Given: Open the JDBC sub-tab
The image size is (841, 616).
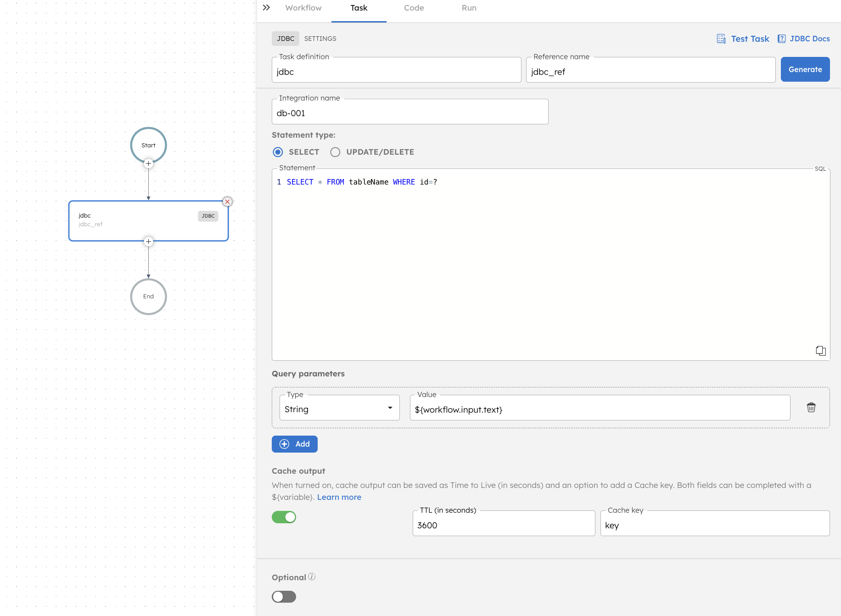Looking at the screenshot, I should click(x=286, y=39).
